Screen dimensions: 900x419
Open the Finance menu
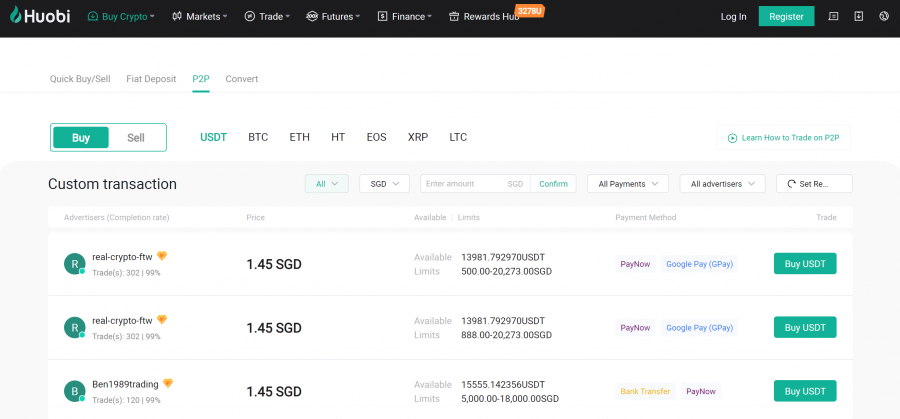pyautogui.click(x=405, y=17)
